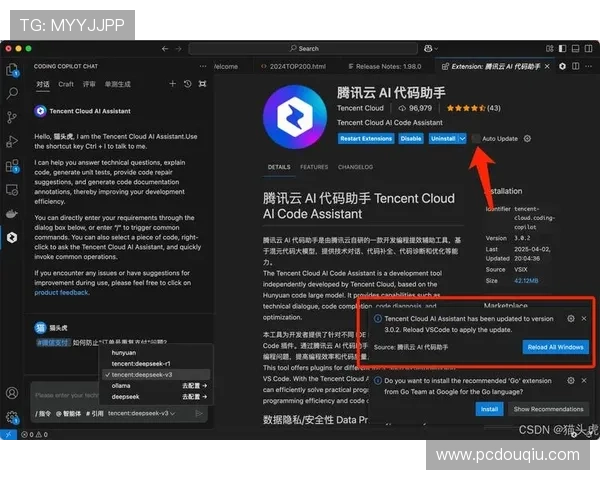Open chat history clock icon
The image size is (600, 480).
[188, 84]
